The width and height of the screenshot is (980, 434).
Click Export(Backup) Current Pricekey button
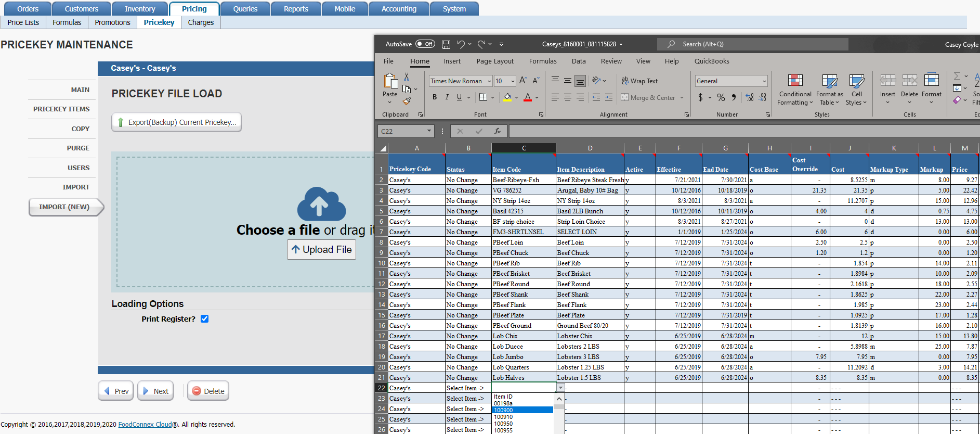coord(176,122)
